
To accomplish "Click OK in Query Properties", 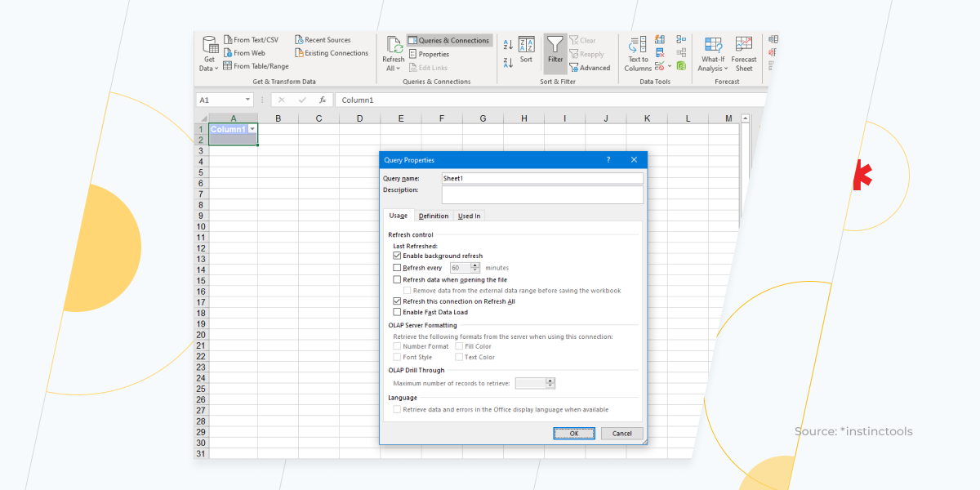I will tap(574, 434).
